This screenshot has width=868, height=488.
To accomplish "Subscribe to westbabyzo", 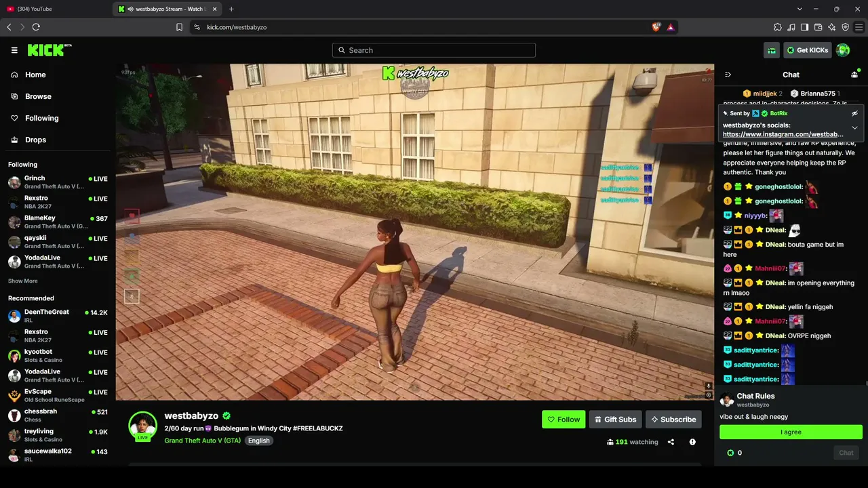I will click(673, 420).
